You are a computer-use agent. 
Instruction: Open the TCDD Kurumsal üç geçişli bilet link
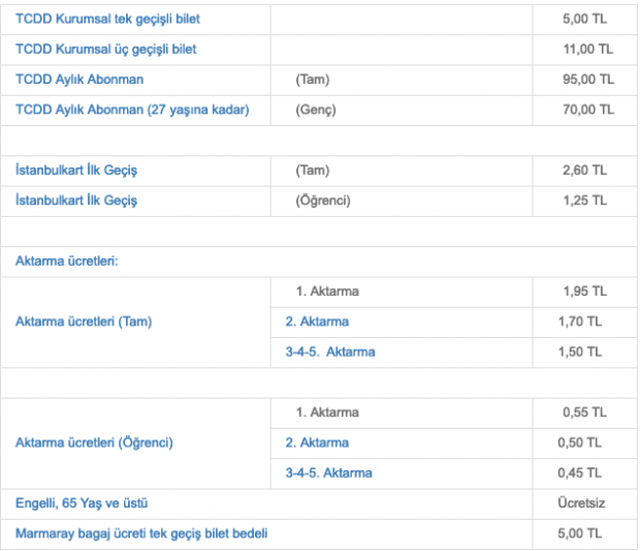pos(106,48)
